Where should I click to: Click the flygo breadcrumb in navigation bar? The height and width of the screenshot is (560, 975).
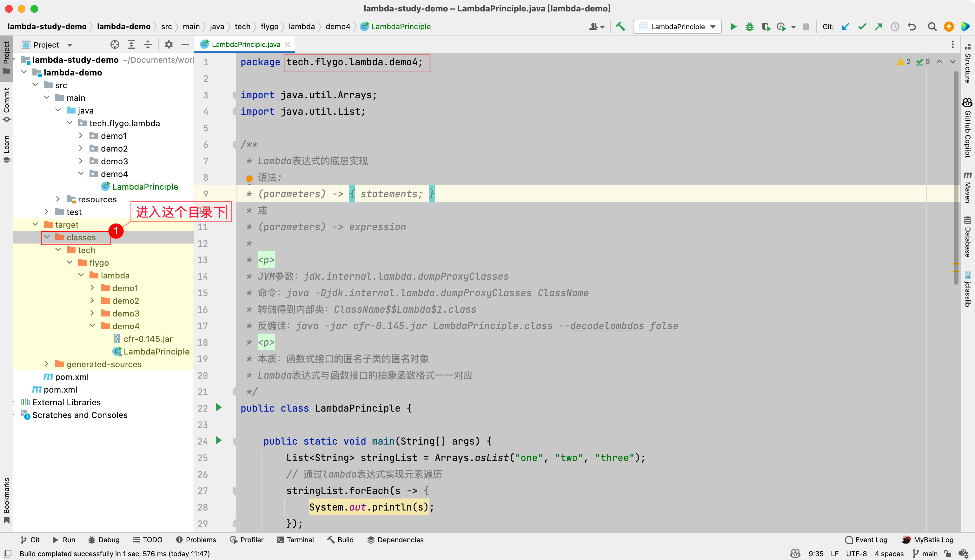(269, 27)
